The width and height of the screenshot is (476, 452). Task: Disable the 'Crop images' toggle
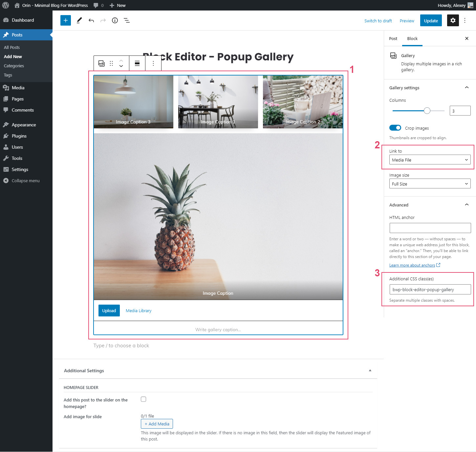[x=395, y=128]
